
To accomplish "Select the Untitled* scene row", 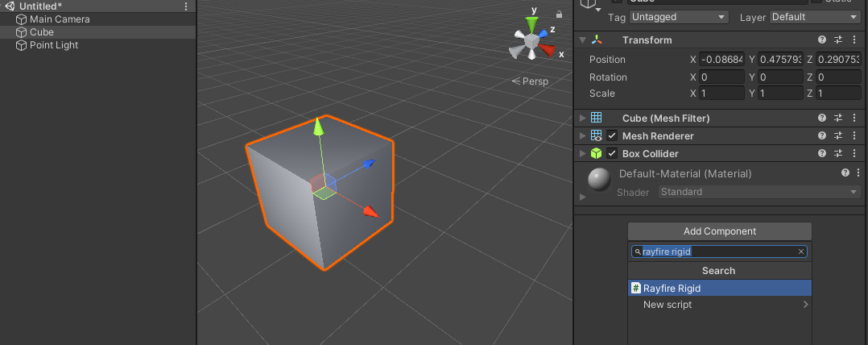I will (98, 6).
